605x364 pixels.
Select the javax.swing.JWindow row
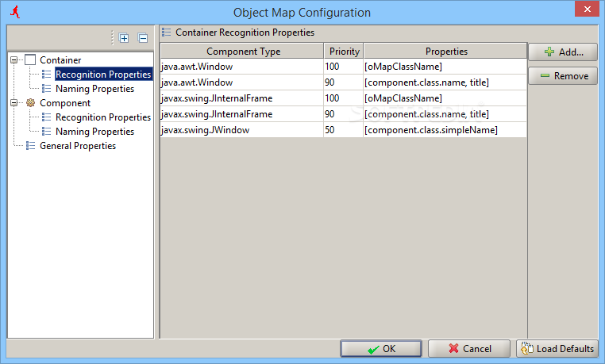pos(344,130)
